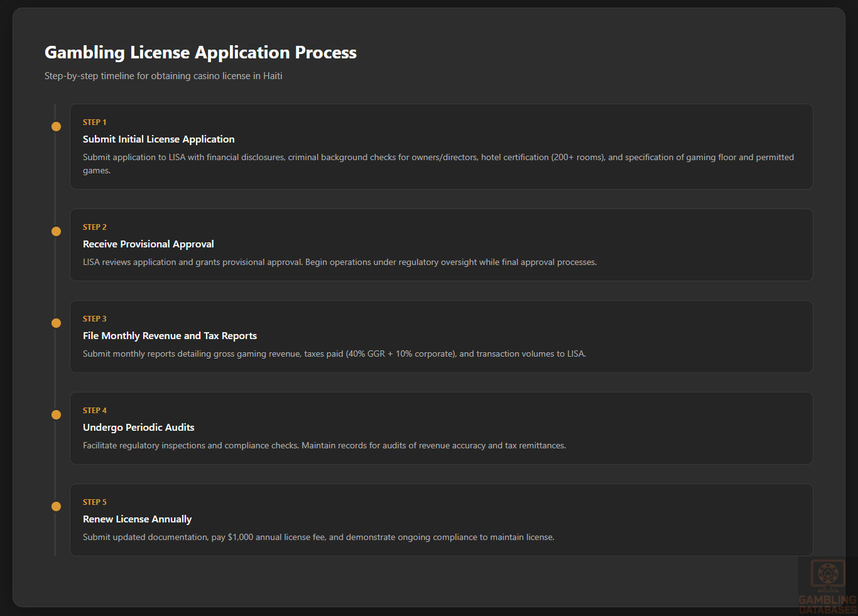
Task: Select the 'Receive Provisional Approval' heading
Action: point(148,244)
